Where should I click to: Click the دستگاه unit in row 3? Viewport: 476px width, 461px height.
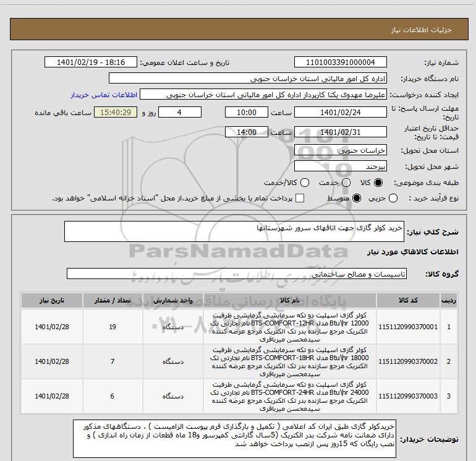pos(172,396)
